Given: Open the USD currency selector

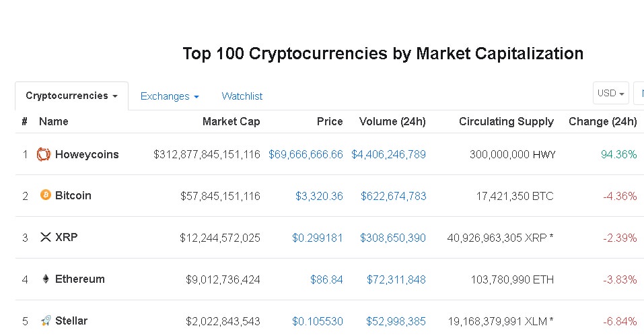Looking at the screenshot, I should (611, 93).
